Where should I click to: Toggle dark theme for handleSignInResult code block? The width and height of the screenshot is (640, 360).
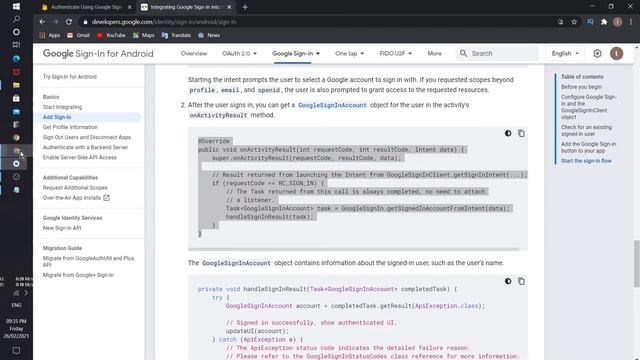[508, 281]
